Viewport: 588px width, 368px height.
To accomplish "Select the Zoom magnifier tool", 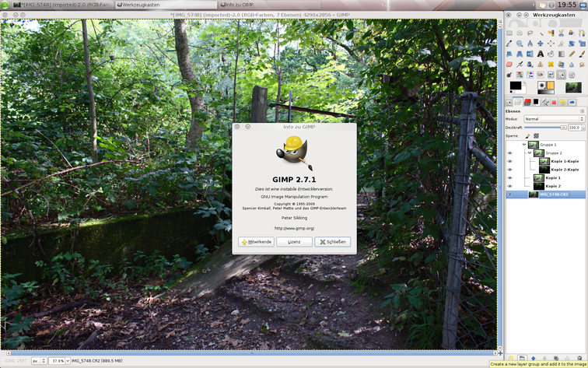I will pos(520,44).
